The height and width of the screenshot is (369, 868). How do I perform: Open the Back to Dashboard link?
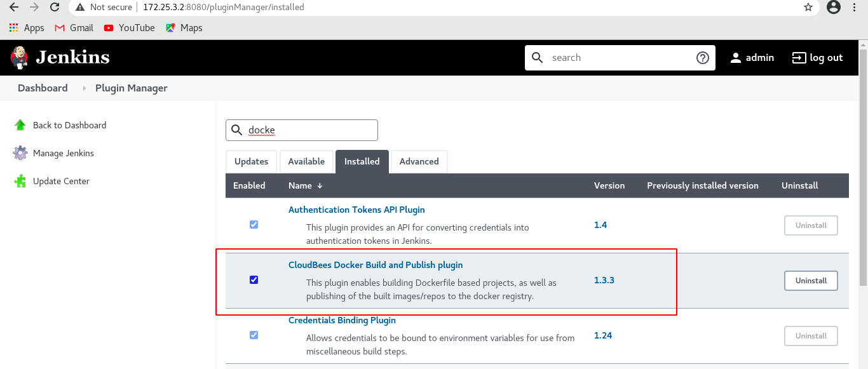click(70, 125)
